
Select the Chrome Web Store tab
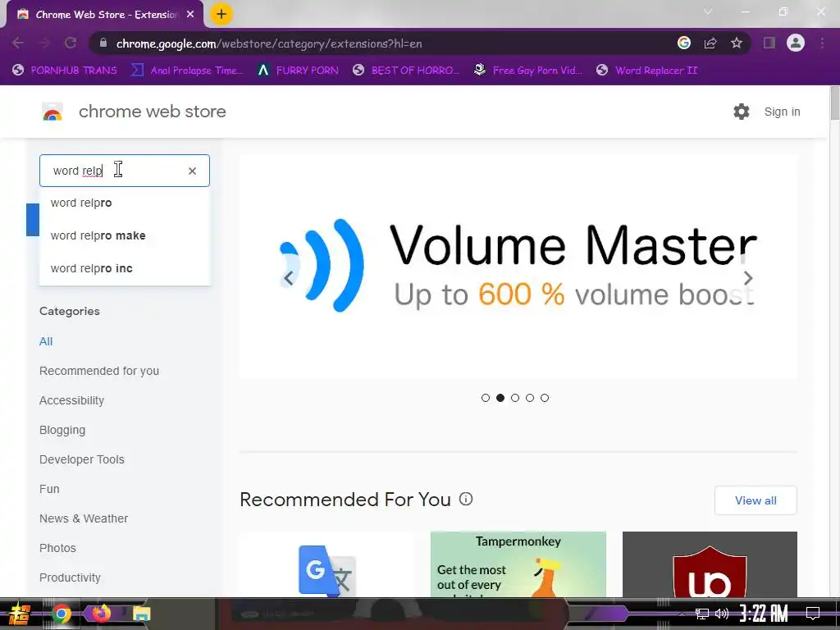click(x=104, y=15)
